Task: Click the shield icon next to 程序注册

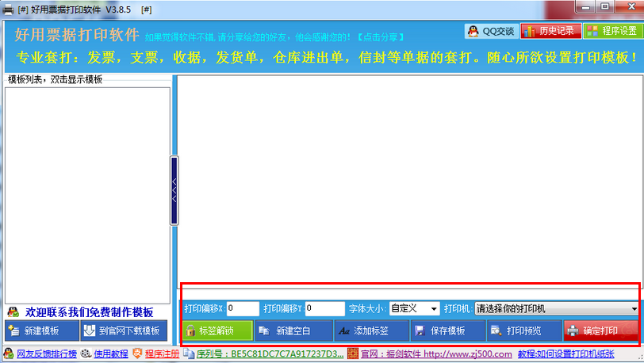Action: (137, 353)
